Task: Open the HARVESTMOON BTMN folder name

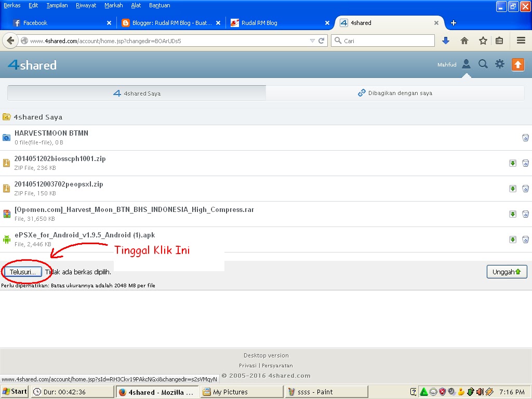Action: pos(51,133)
